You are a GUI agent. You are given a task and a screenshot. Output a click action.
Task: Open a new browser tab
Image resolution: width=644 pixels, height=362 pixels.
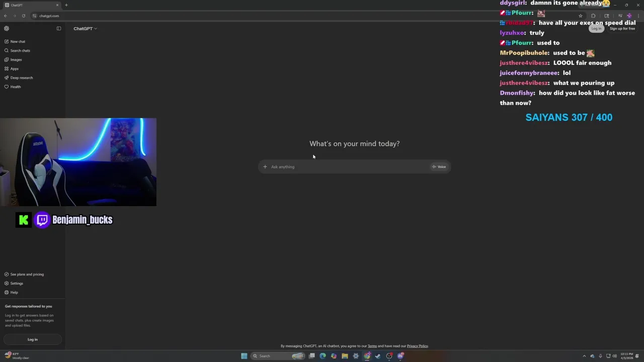66,5
